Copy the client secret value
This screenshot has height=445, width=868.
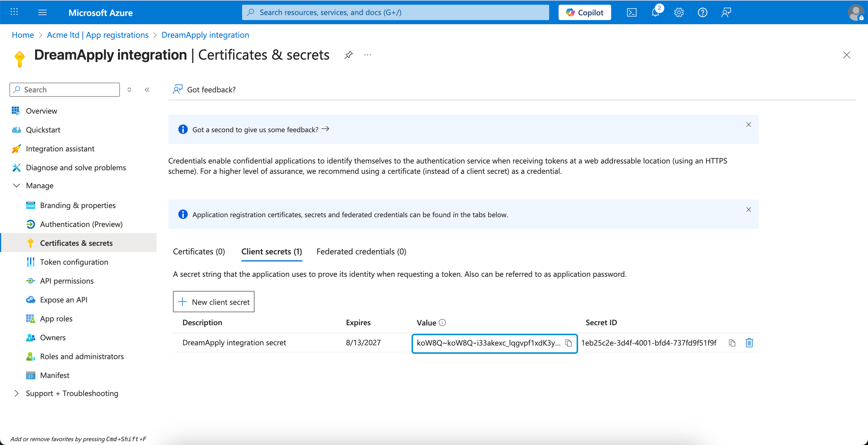coord(568,343)
